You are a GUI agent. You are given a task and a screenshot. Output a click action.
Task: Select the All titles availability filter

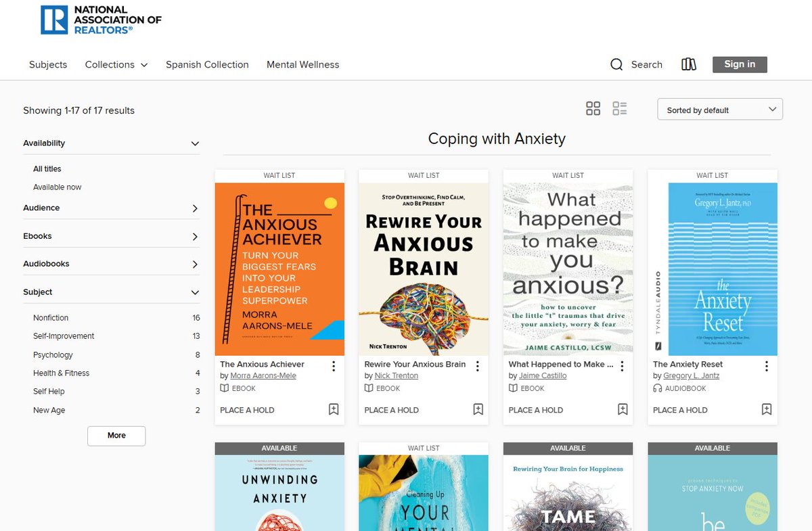pos(47,169)
